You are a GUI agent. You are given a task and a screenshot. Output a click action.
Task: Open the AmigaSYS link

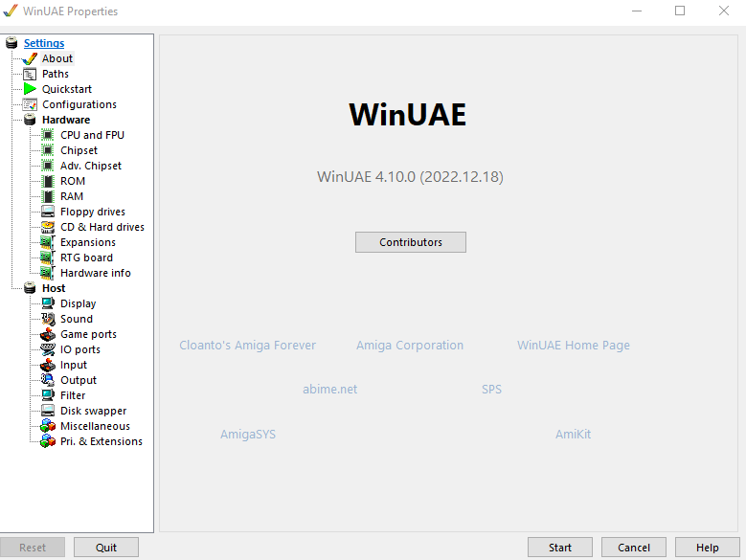coord(248,434)
